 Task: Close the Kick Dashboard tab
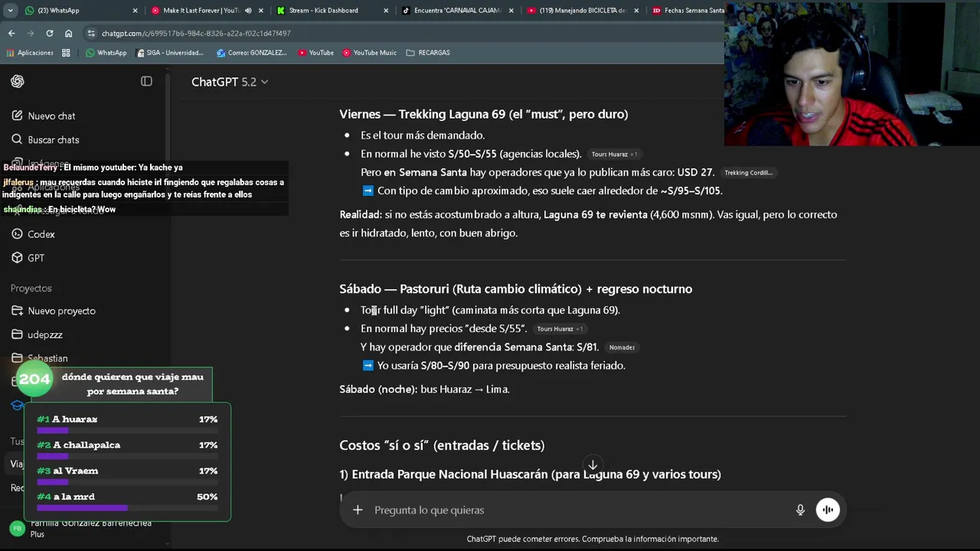[386, 11]
